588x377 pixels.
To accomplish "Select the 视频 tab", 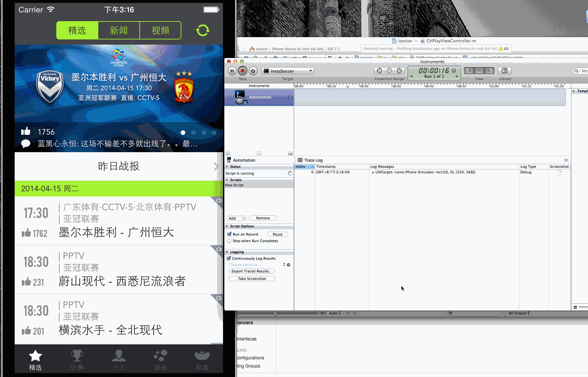I will [160, 30].
